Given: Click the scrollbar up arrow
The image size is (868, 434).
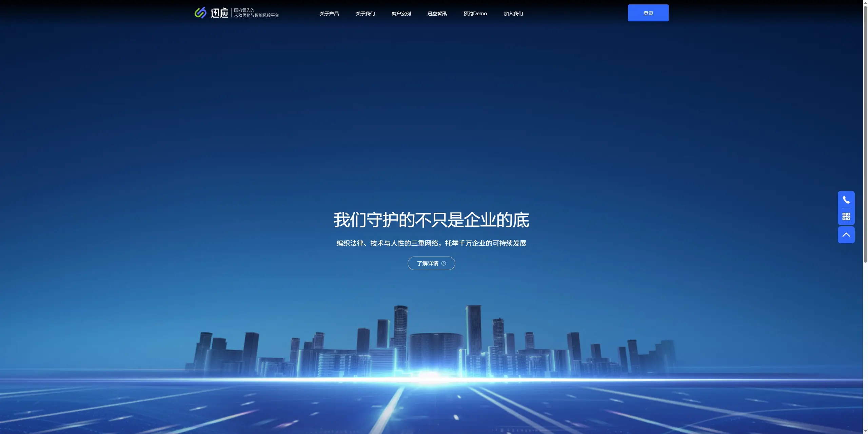Looking at the screenshot, I should point(865,2).
